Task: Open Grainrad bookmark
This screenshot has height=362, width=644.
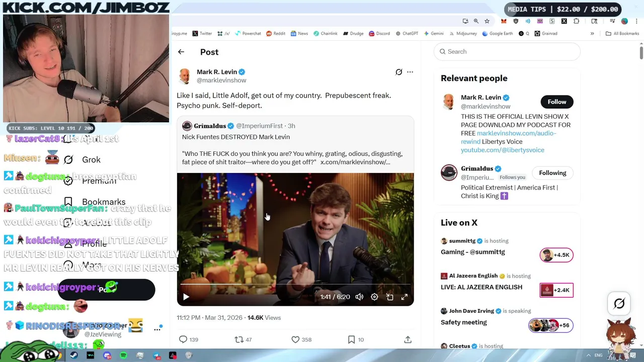Action: [x=546, y=34]
